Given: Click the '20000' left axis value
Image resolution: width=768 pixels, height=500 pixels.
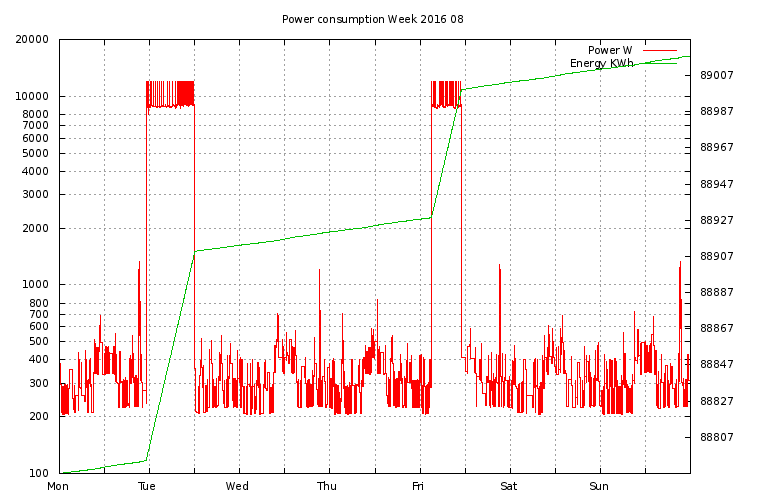Looking at the screenshot, I should point(32,39).
